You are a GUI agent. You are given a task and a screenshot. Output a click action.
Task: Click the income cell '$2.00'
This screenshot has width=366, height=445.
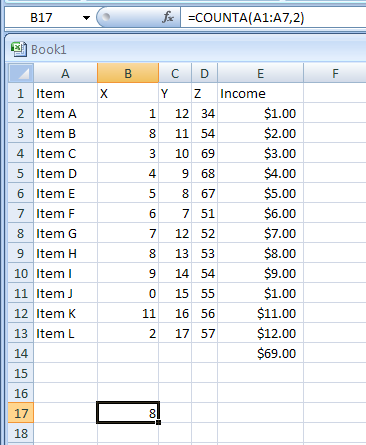(x=260, y=133)
